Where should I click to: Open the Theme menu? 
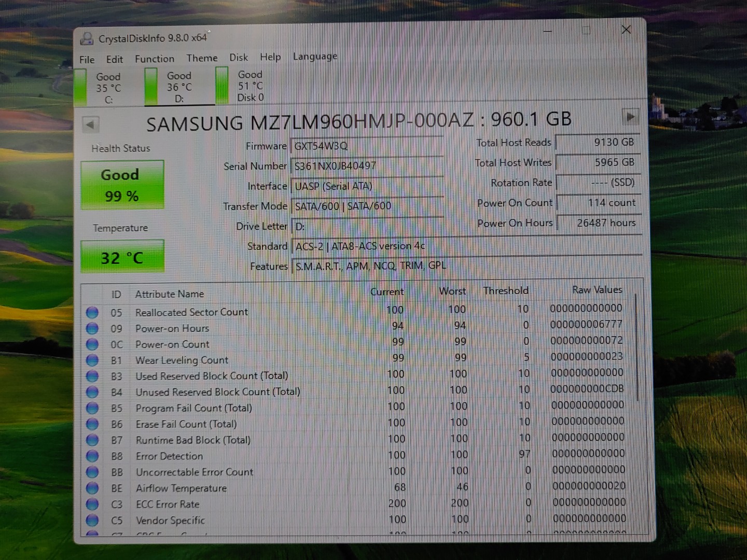(202, 58)
